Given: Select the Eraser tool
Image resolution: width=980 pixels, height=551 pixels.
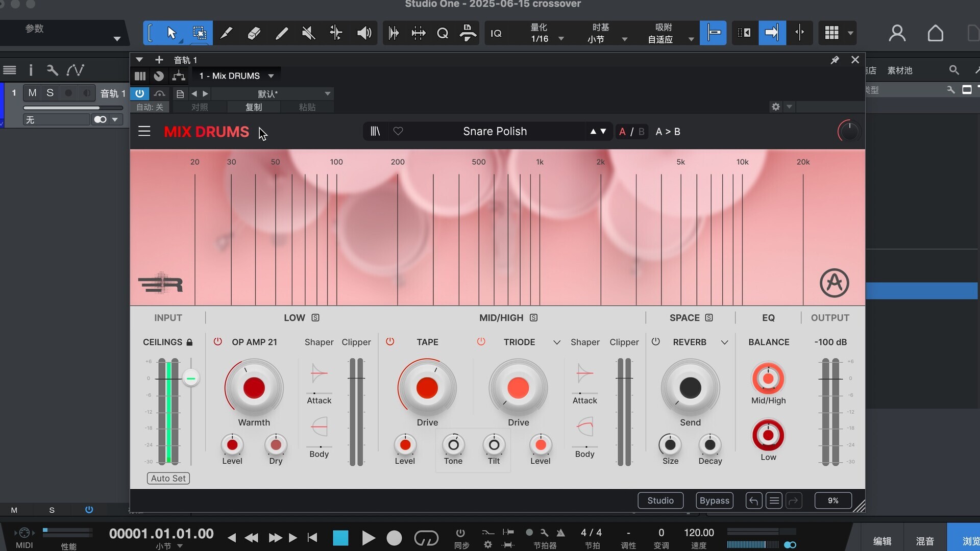Looking at the screenshot, I should [x=254, y=33].
